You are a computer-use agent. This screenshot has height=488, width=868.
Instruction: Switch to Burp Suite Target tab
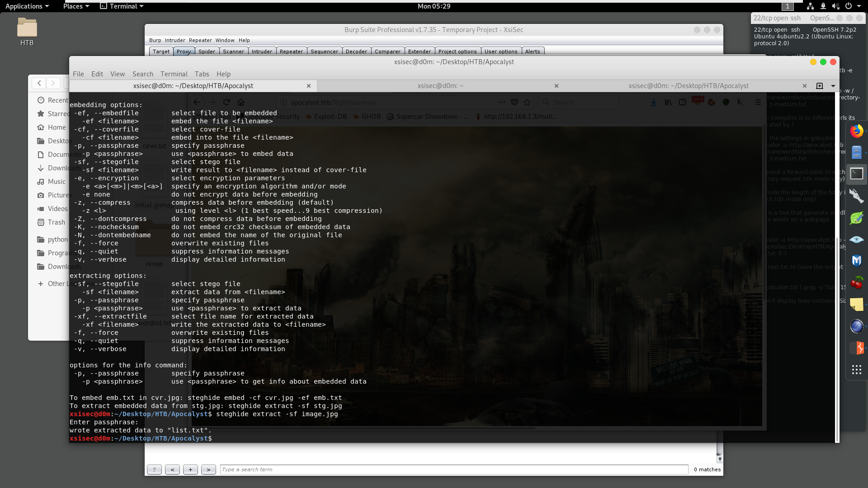click(x=161, y=52)
